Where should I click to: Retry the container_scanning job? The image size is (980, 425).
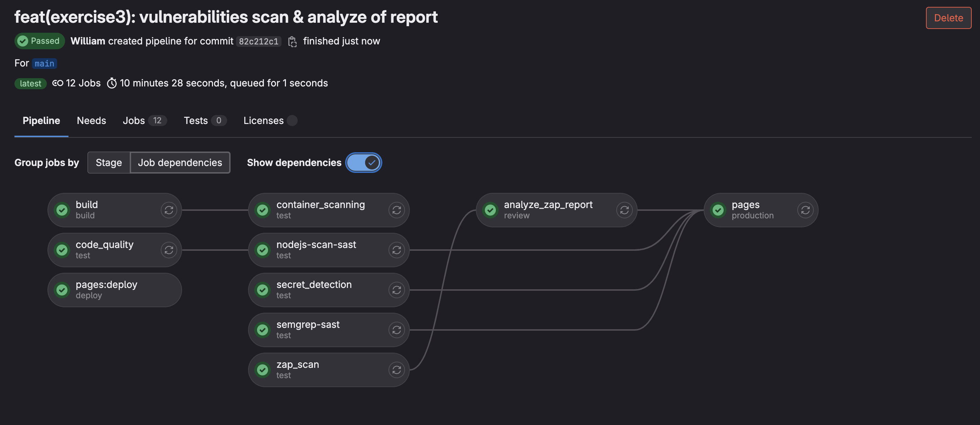click(396, 210)
